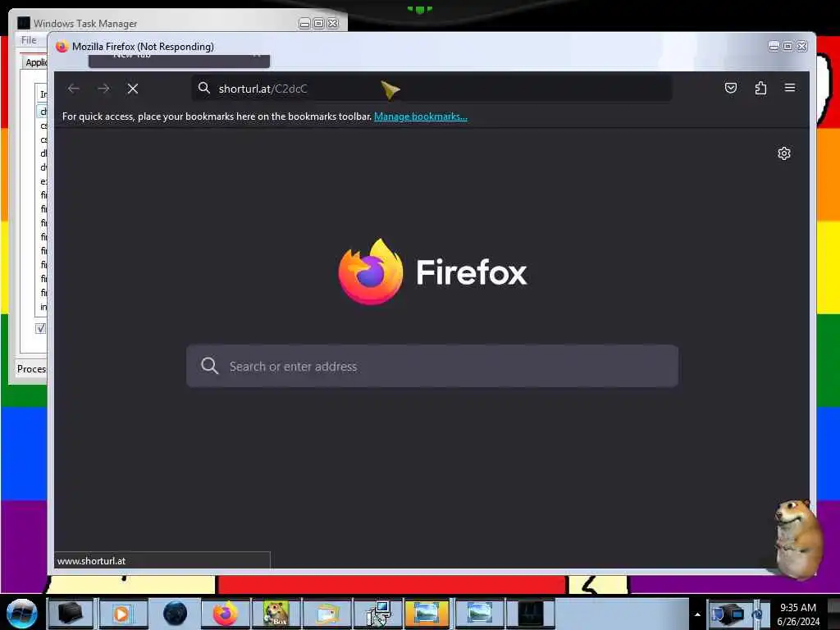Select the highlighted picture viewer taskbar button
The height and width of the screenshot is (630, 840).
[x=427, y=613]
